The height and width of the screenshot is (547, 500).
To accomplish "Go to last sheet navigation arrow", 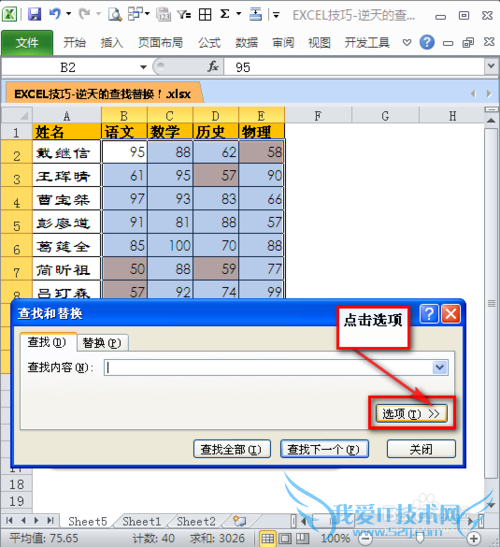I will [51, 520].
